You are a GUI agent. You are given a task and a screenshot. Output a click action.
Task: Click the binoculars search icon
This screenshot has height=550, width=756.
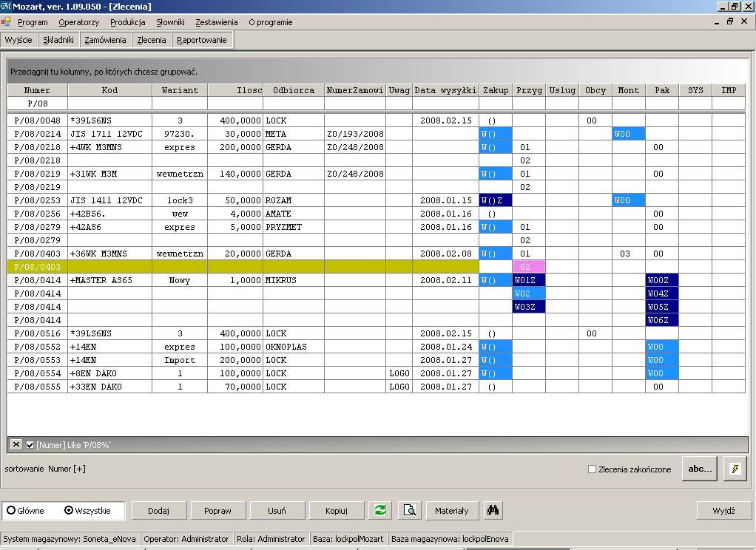tap(493, 511)
